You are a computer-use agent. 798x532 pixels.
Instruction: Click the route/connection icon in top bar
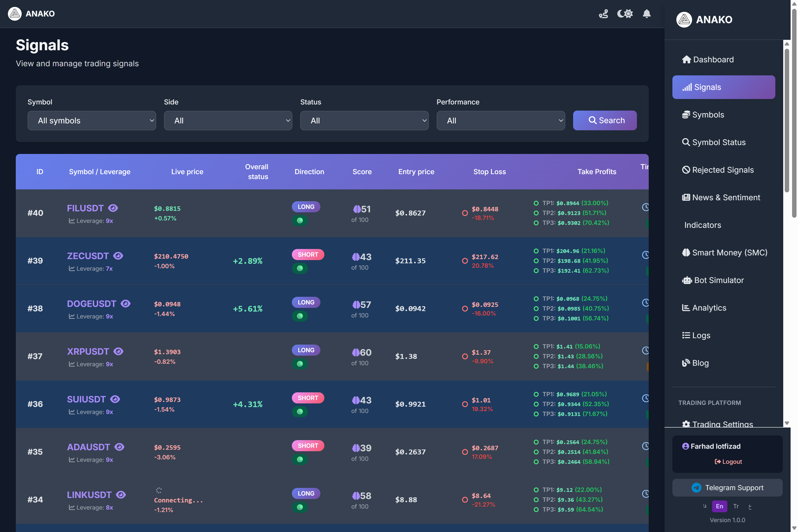(x=603, y=14)
